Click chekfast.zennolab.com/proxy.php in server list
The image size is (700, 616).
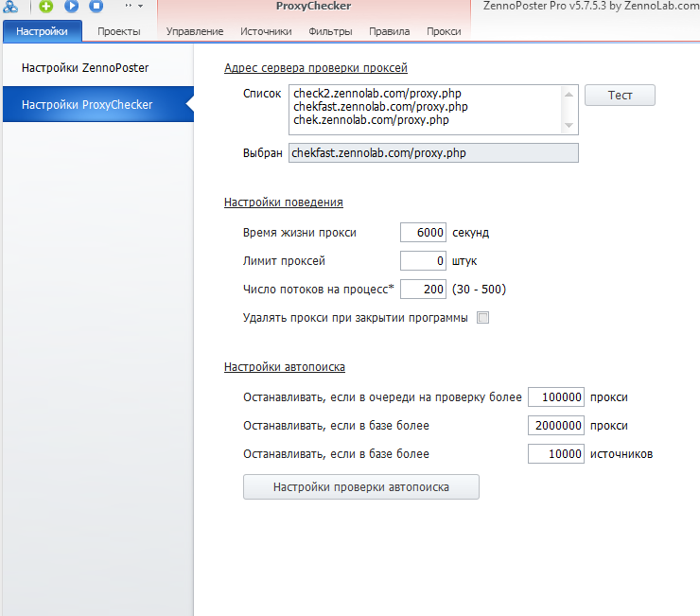[x=380, y=107]
